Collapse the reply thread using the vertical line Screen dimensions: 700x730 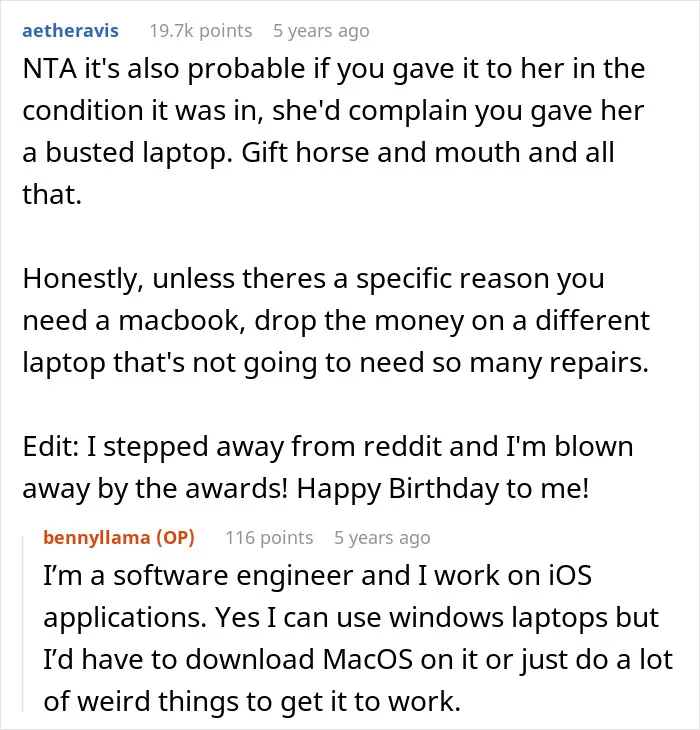[23, 624]
